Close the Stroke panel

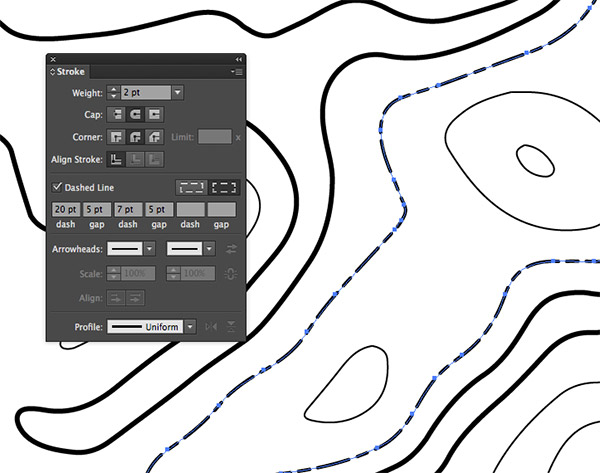pyautogui.click(x=53, y=59)
